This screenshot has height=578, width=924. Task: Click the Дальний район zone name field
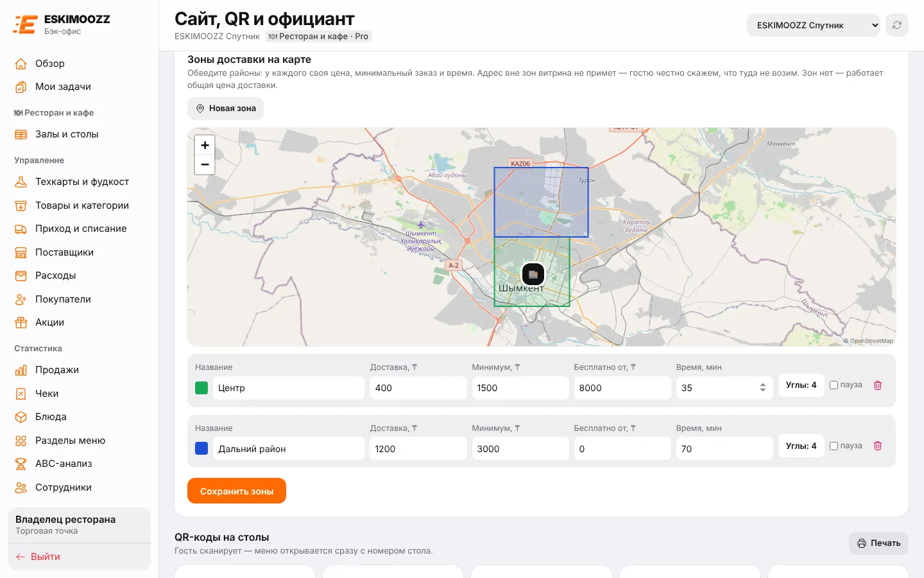click(x=289, y=449)
